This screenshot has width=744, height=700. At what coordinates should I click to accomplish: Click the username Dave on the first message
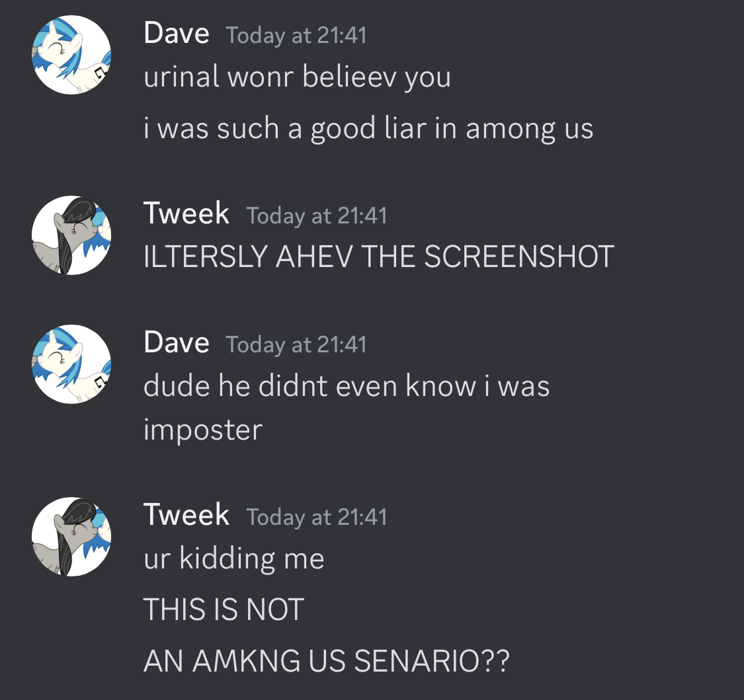point(177,34)
